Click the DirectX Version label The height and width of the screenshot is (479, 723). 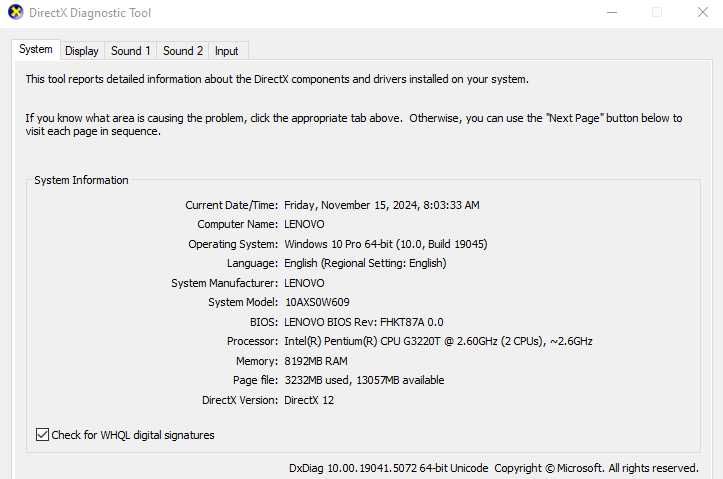pyautogui.click(x=240, y=400)
